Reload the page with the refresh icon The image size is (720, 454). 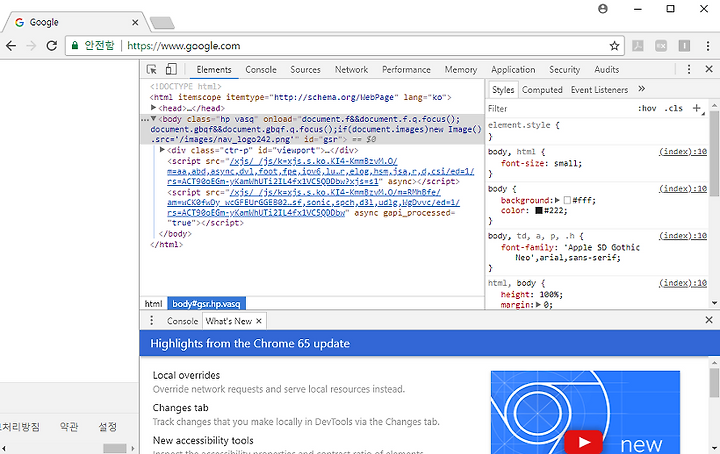click(52, 45)
